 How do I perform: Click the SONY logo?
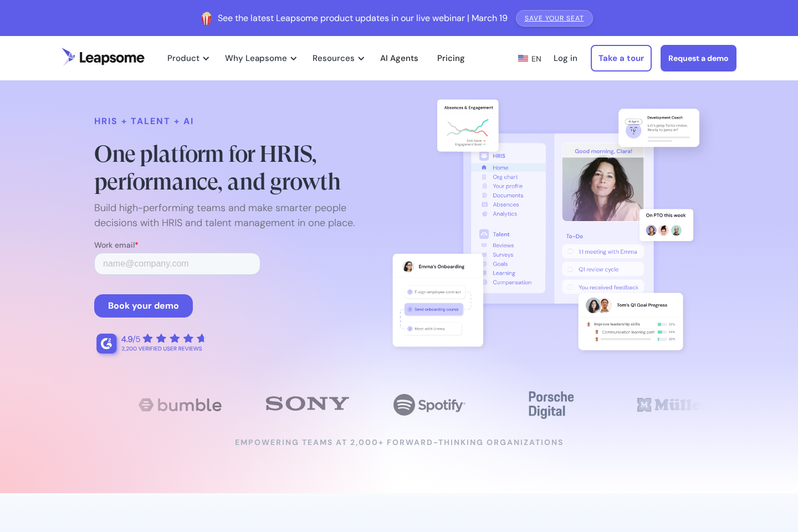click(x=308, y=403)
